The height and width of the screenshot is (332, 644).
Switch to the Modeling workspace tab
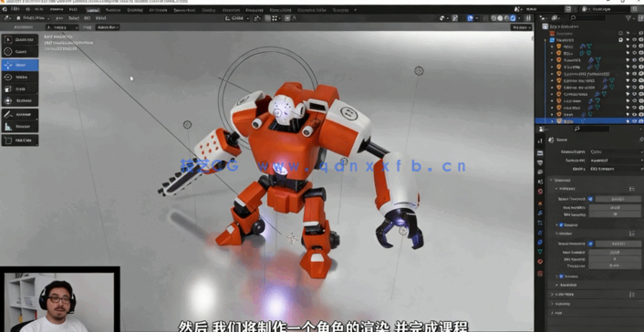(112, 10)
